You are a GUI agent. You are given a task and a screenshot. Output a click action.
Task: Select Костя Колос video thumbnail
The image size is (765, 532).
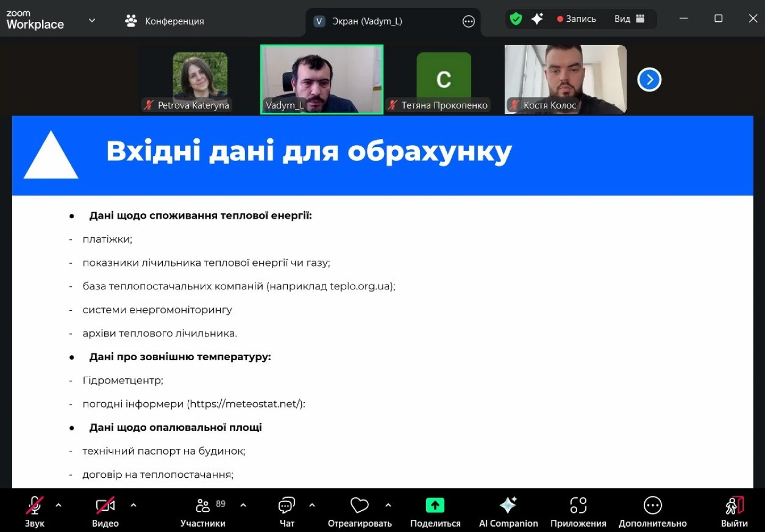coord(565,79)
